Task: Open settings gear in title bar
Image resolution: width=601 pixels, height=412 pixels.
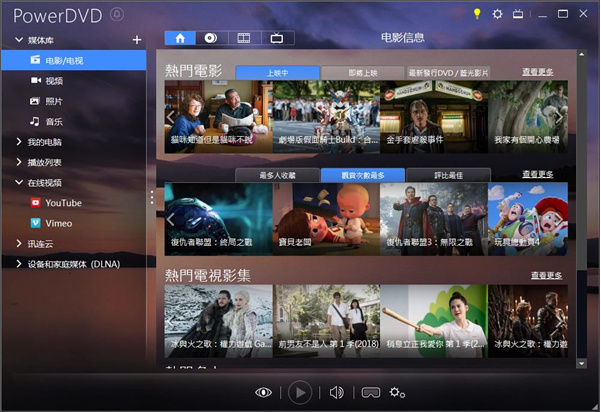Action: (x=498, y=14)
